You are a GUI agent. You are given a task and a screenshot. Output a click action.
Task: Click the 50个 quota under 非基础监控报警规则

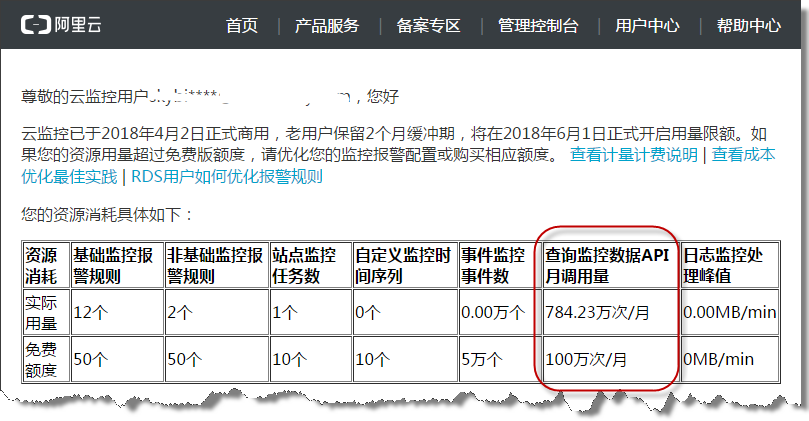pos(217,359)
